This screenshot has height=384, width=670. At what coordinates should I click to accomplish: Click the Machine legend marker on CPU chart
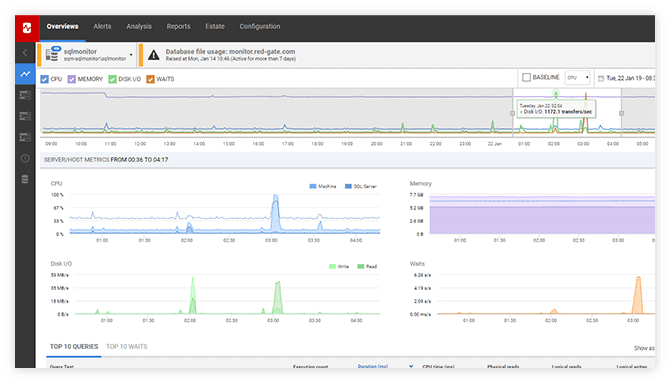(x=313, y=186)
